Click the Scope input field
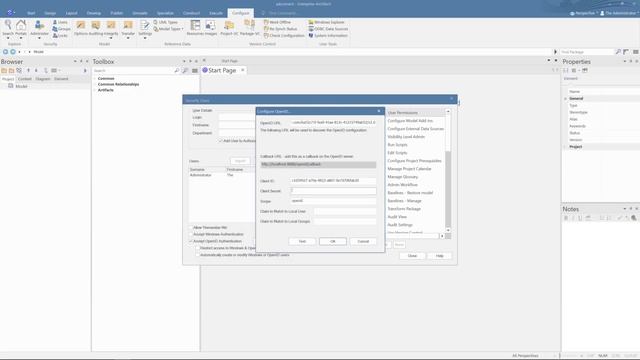The image size is (640, 360). (333, 201)
